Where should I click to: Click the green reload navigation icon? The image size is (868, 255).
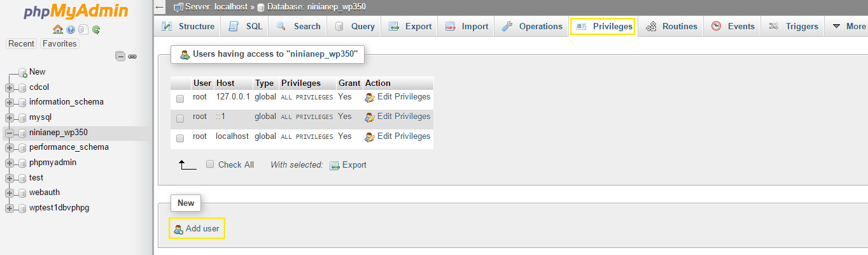[x=96, y=29]
